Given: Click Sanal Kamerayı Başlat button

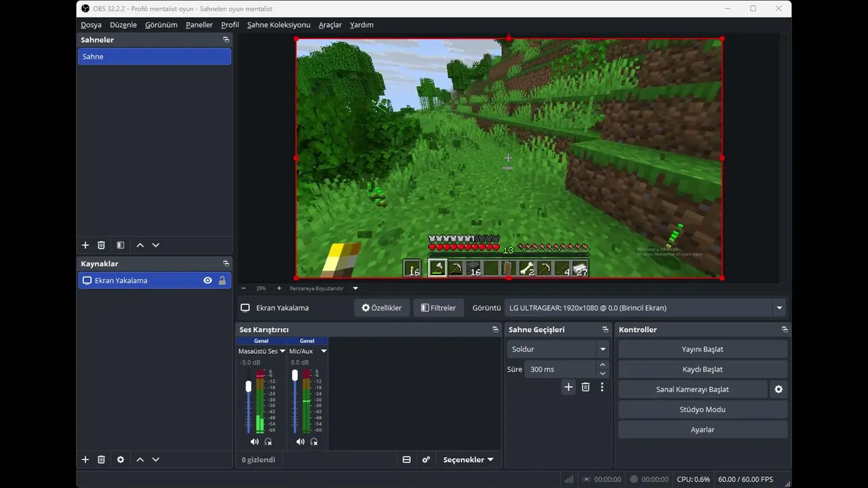Looking at the screenshot, I should [692, 390].
